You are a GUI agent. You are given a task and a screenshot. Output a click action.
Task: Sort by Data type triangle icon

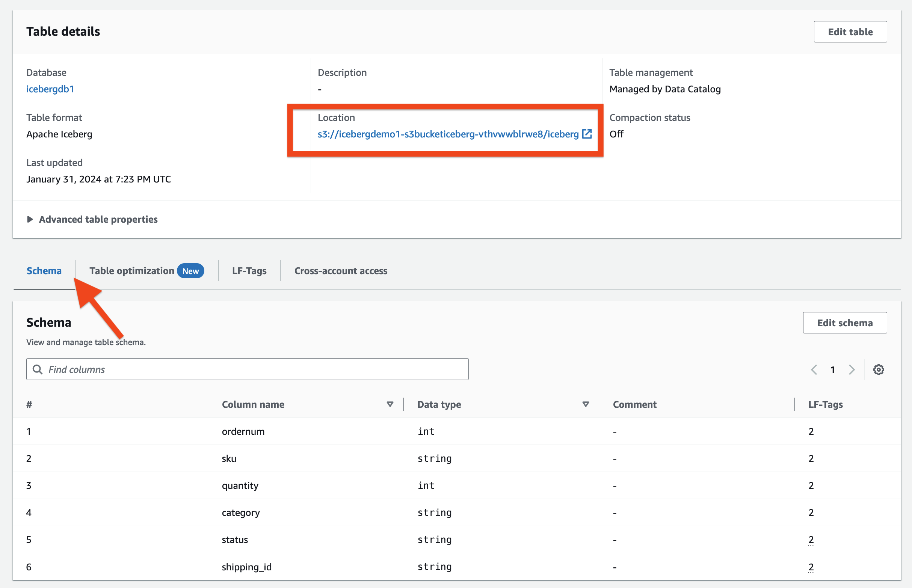pyautogui.click(x=586, y=404)
